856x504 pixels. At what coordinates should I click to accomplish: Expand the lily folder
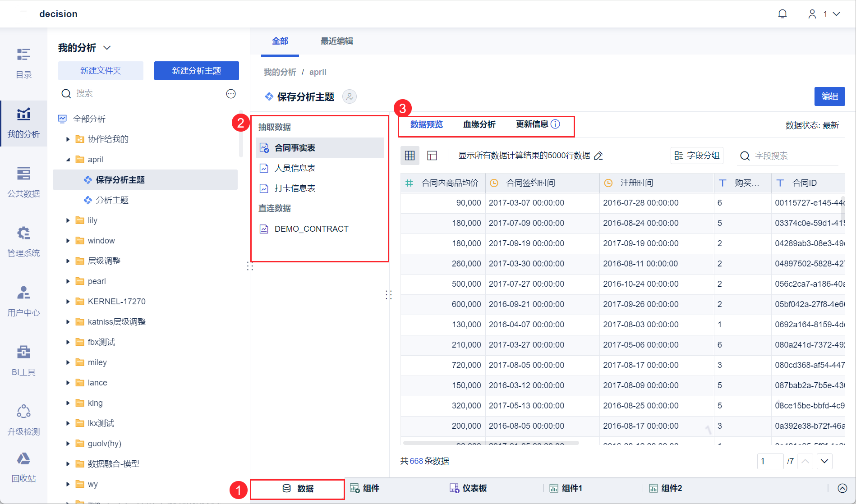pyautogui.click(x=68, y=220)
